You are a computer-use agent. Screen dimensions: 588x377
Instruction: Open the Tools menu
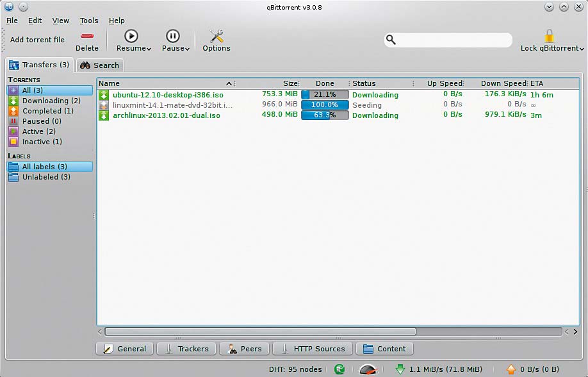[x=89, y=21]
